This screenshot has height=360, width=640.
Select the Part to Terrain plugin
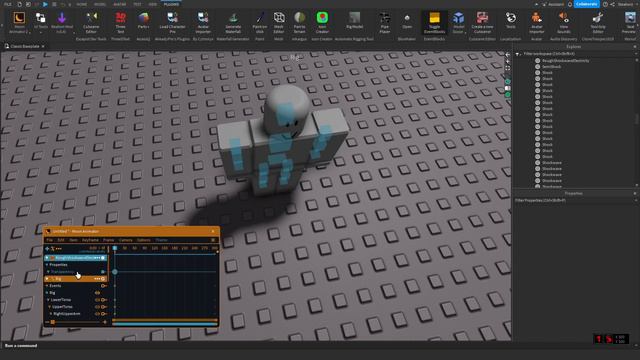click(x=300, y=22)
